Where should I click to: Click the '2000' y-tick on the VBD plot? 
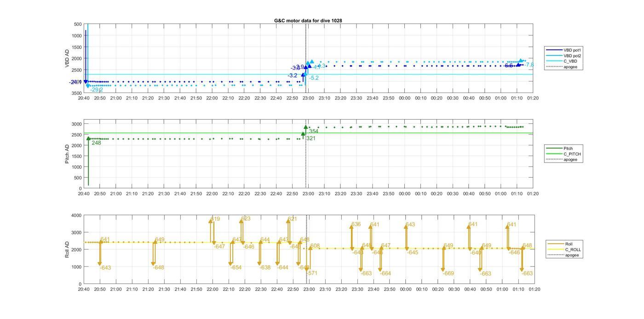pos(76,58)
